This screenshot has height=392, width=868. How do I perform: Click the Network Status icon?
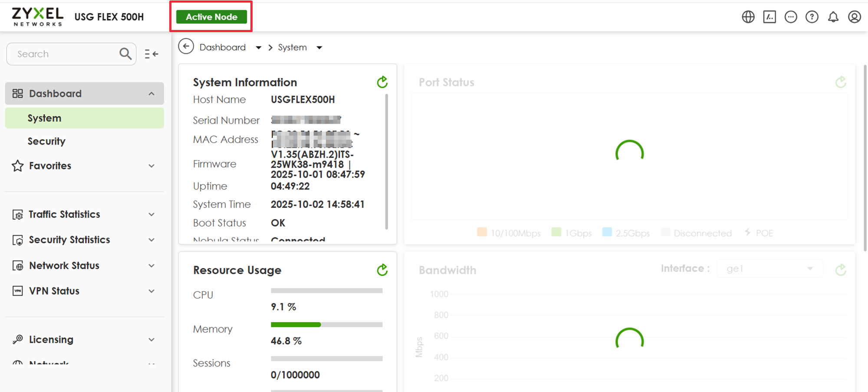click(18, 266)
